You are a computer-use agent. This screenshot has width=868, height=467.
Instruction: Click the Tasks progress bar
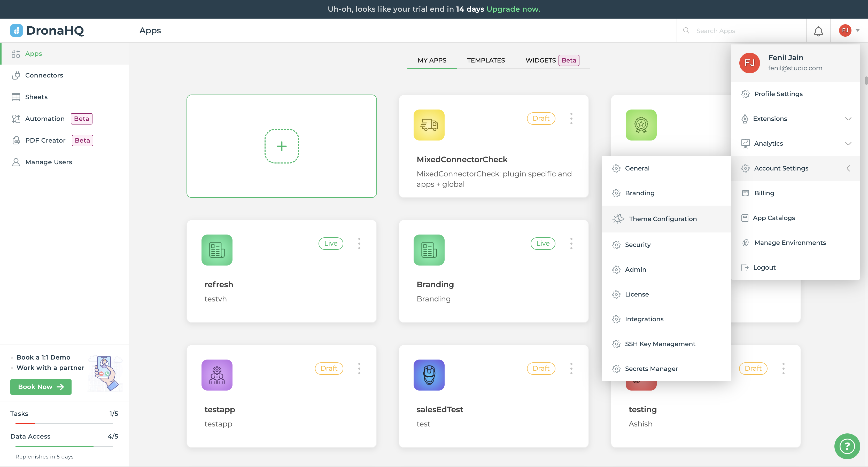(x=64, y=424)
